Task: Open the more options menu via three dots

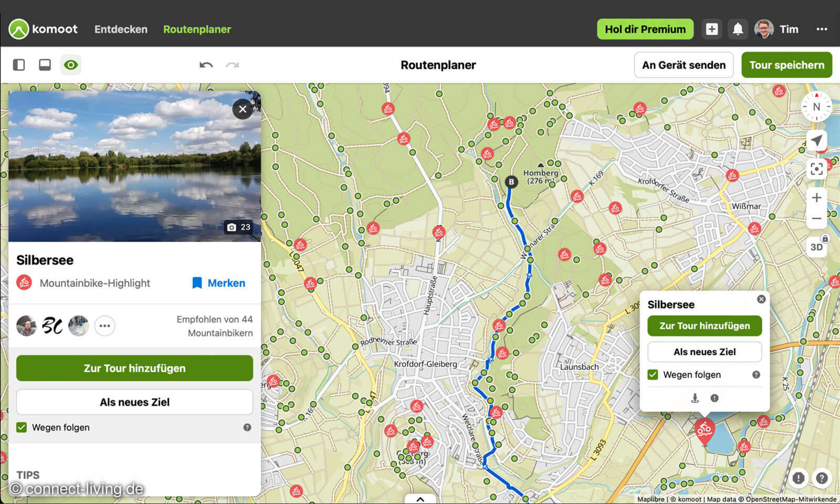Action: [821, 29]
